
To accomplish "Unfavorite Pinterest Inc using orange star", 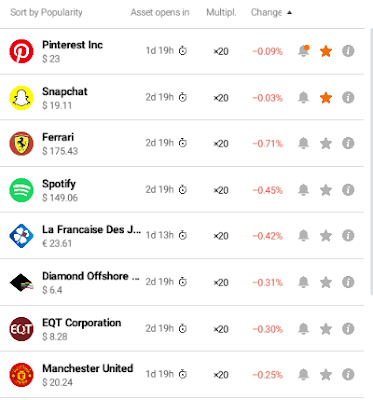I will 326,51.
